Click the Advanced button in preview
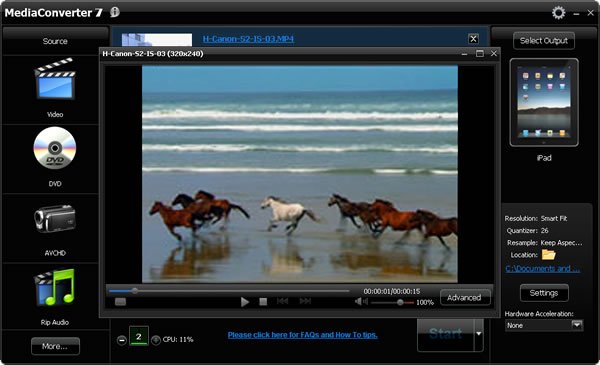Screen dimensions: 600x365 pos(464,297)
